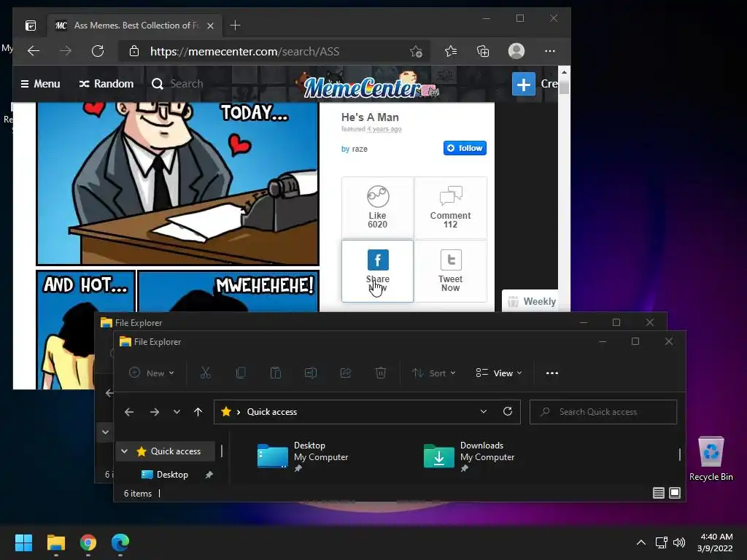Reload the memecenter page in Edge
Viewport: 747px width, 560px height.
point(98,51)
